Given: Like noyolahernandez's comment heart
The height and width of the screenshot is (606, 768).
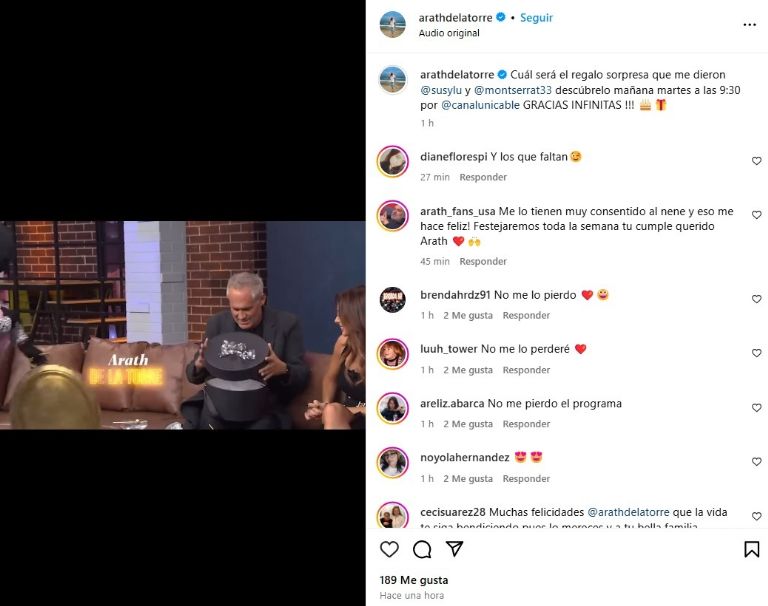Looking at the screenshot, I should (x=757, y=461).
